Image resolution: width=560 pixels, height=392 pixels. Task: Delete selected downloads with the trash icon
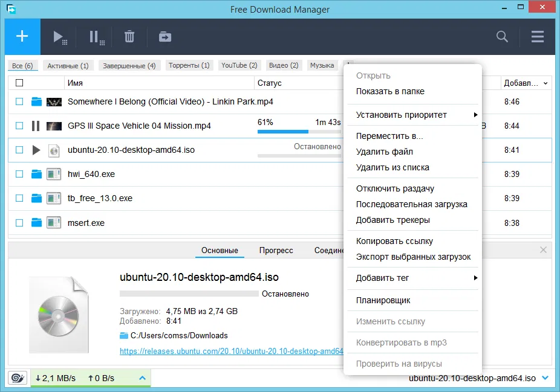(129, 37)
